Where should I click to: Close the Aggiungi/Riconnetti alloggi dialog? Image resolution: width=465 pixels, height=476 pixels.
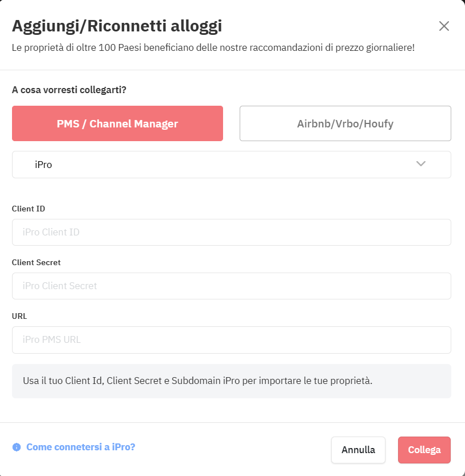[444, 26]
